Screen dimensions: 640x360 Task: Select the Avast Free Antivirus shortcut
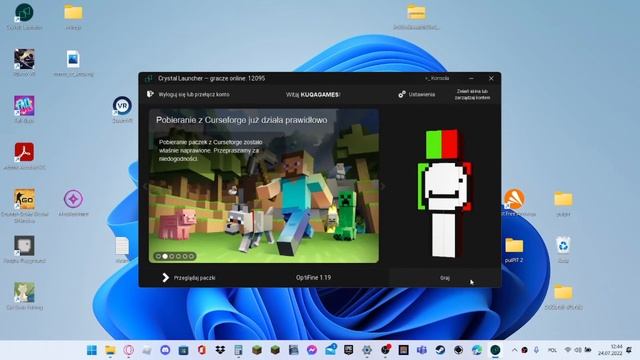514,202
